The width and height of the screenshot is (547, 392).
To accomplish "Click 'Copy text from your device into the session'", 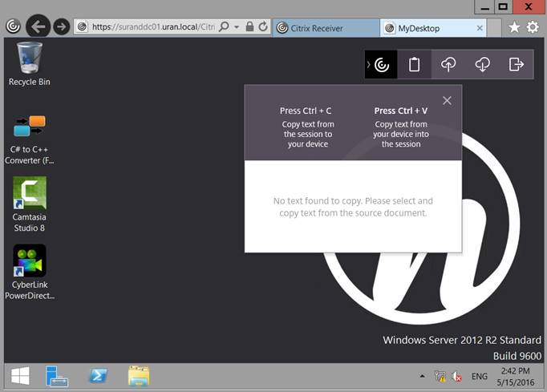I will [x=401, y=134].
